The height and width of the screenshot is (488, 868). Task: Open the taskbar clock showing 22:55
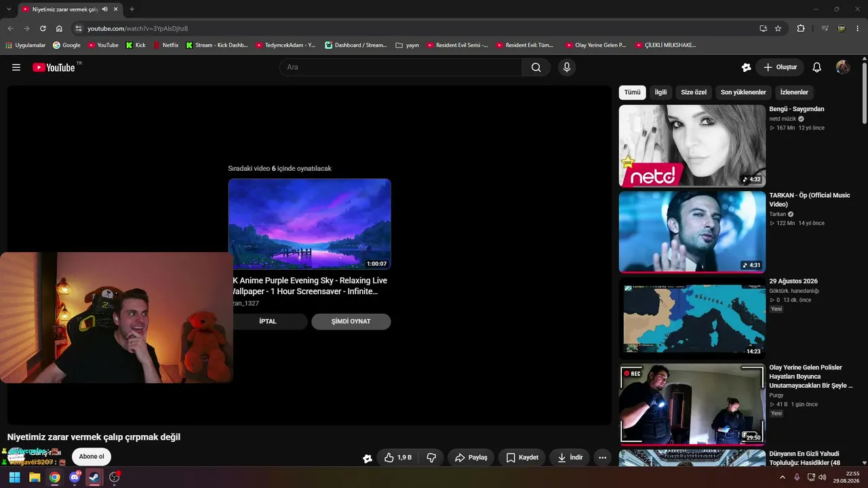pyautogui.click(x=847, y=477)
